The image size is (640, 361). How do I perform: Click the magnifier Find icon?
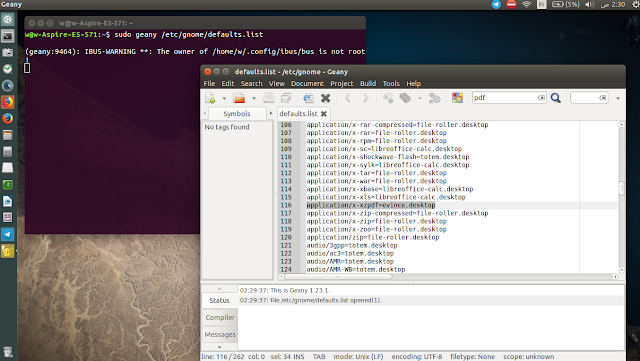556,98
